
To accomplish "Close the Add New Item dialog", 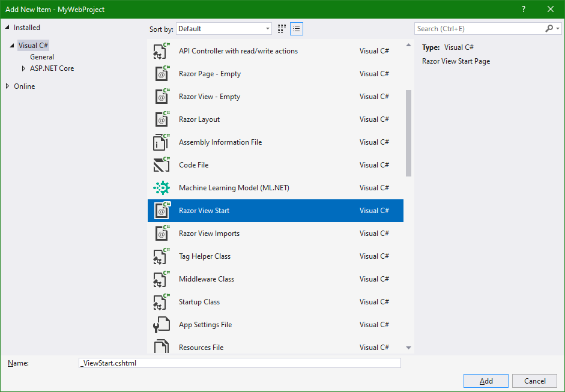I will 550,10.
